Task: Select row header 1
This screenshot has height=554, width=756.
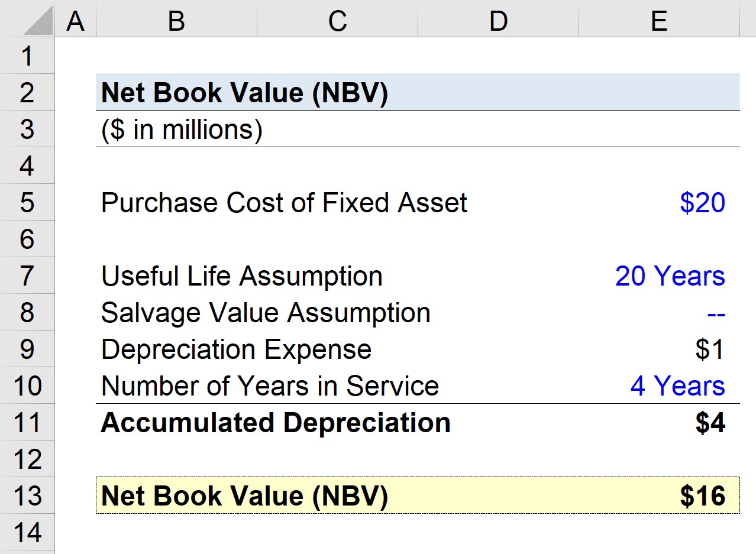Action: point(27,56)
